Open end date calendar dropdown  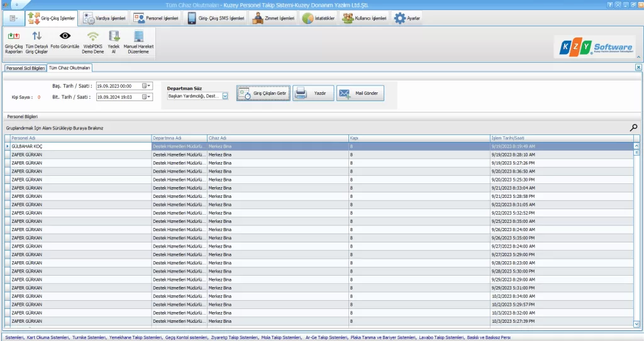(x=147, y=97)
